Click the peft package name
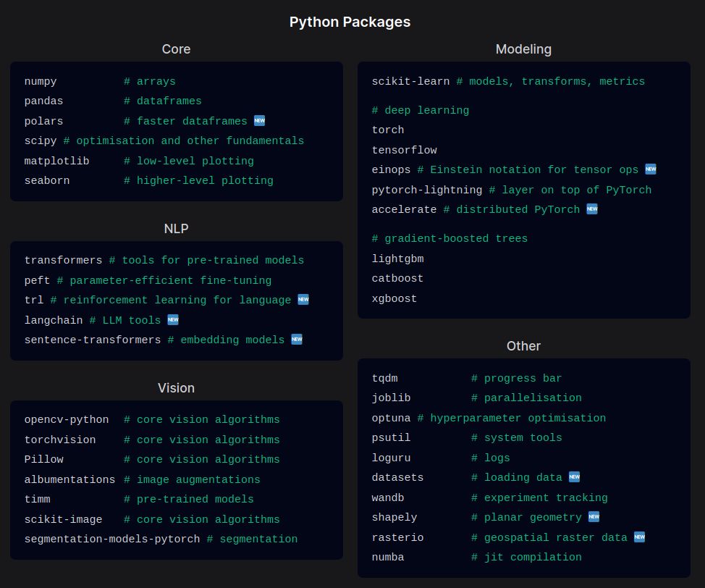This screenshot has height=588, width=705. [37, 280]
